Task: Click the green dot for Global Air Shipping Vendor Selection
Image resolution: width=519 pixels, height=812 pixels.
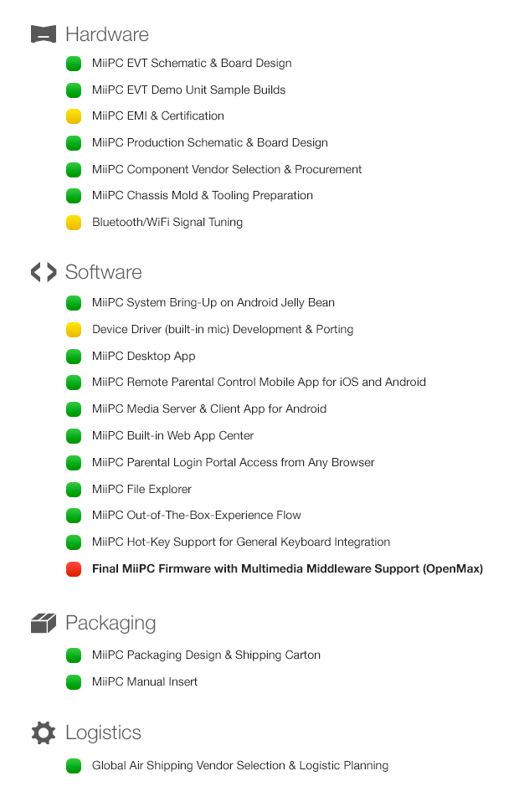Action: pos(74,766)
